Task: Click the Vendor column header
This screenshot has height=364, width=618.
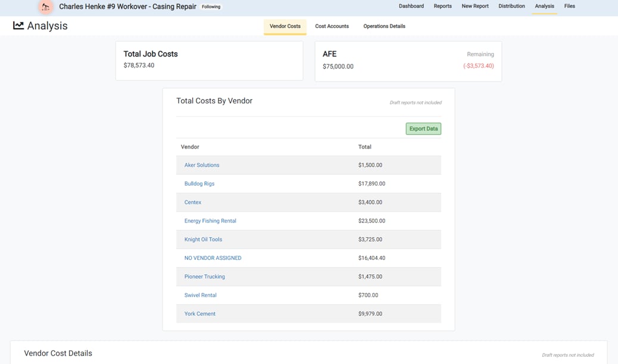Action: tap(190, 147)
